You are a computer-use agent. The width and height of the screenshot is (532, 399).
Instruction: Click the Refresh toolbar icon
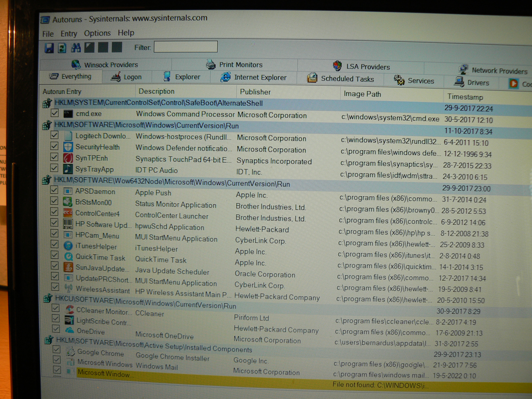pyautogui.click(x=62, y=48)
